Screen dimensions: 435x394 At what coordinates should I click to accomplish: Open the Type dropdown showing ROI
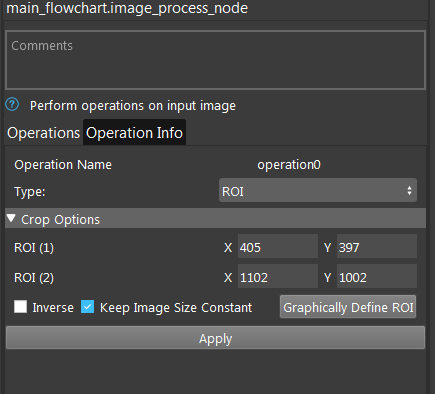point(318,190)
